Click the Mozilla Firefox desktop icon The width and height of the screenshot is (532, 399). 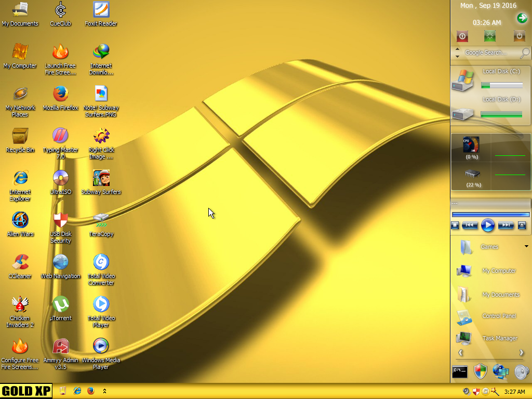click(x=61, y=95)
